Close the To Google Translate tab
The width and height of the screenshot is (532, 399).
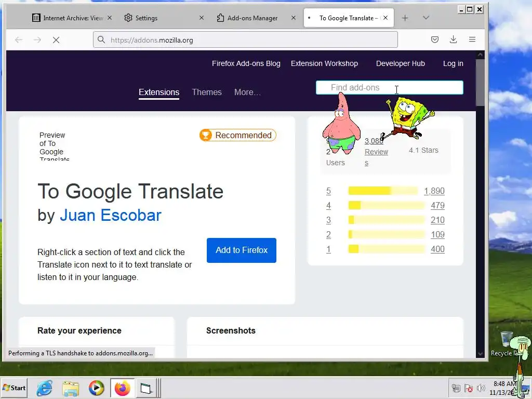pos(385,18)
